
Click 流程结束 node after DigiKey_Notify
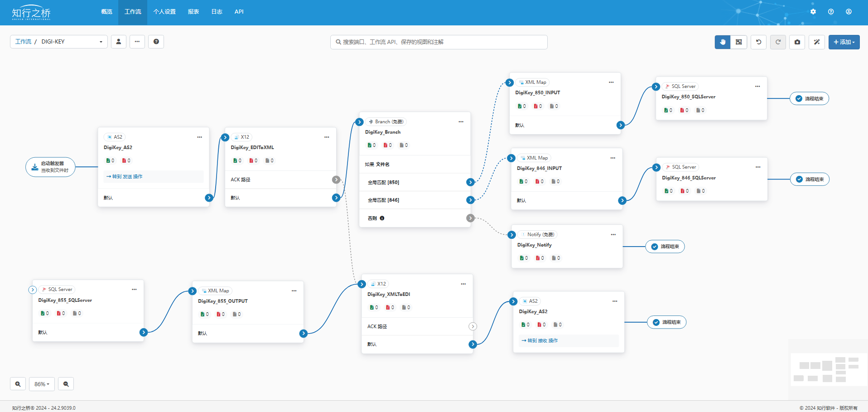(665, 247)
